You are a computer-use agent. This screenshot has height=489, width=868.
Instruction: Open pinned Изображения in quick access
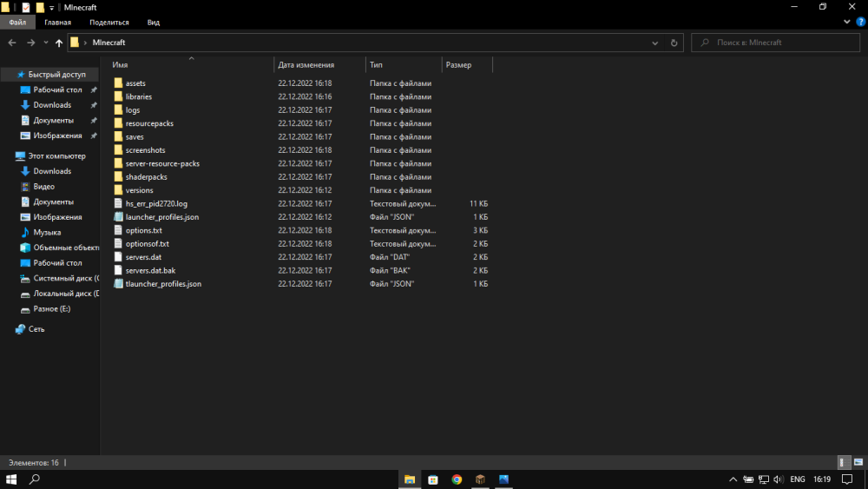coord(57,135)
